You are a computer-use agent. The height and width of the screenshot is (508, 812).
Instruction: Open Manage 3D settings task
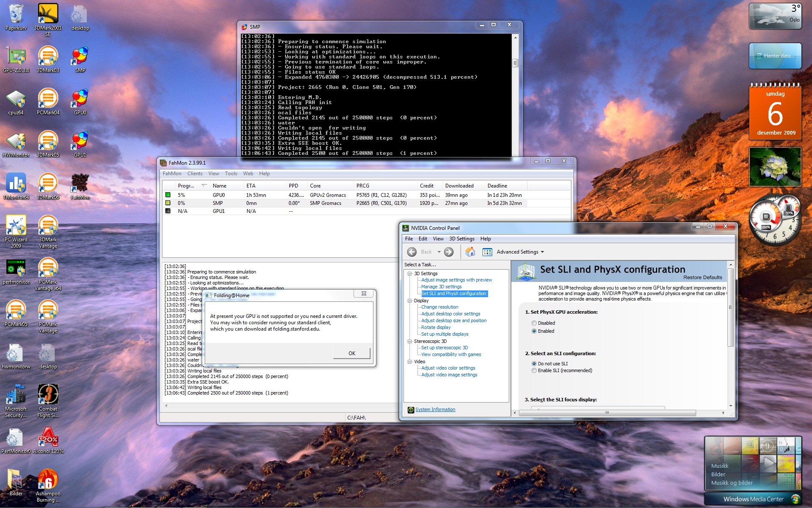441,287
